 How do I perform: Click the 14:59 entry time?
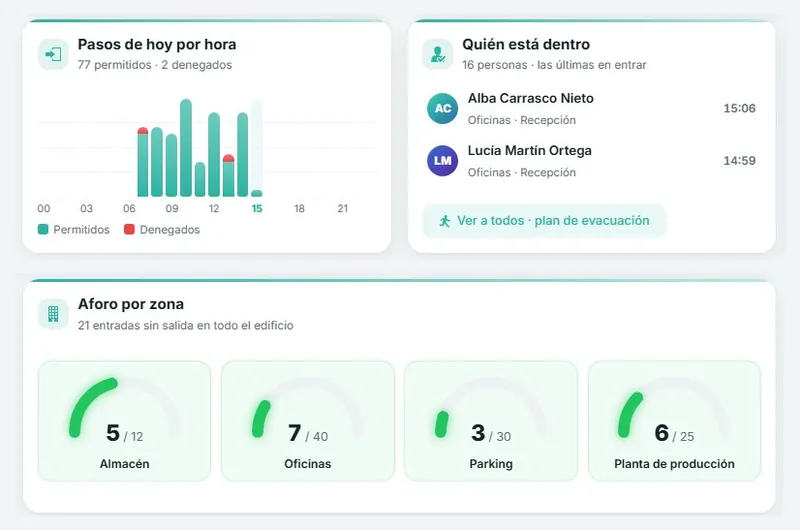(739, 161)
